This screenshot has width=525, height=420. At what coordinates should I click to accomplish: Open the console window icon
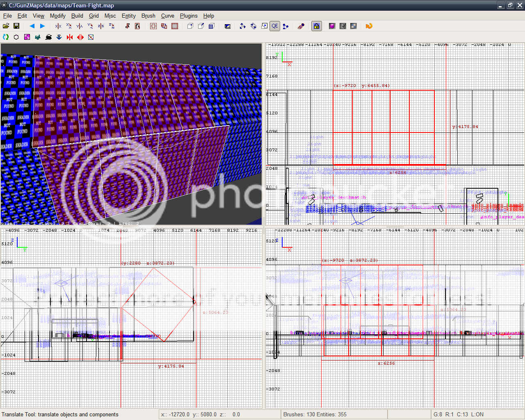click(x=343, y=26)
